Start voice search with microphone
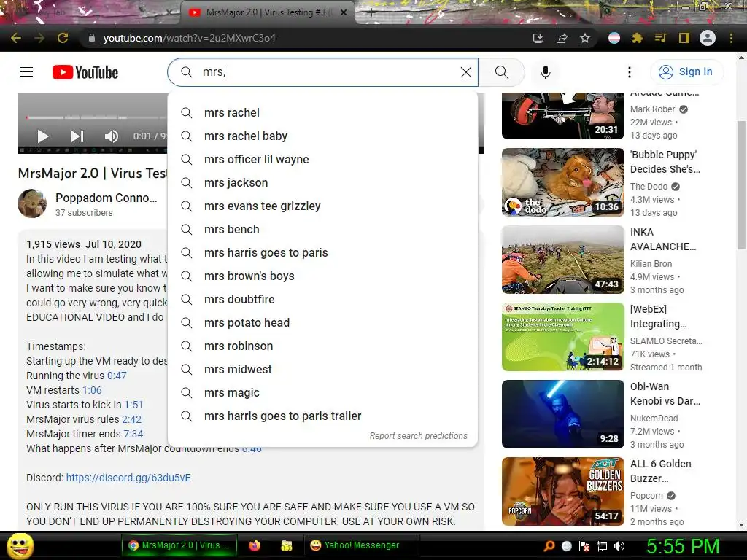Viewport: 747px width, 560px height. [x=546, y=72]
